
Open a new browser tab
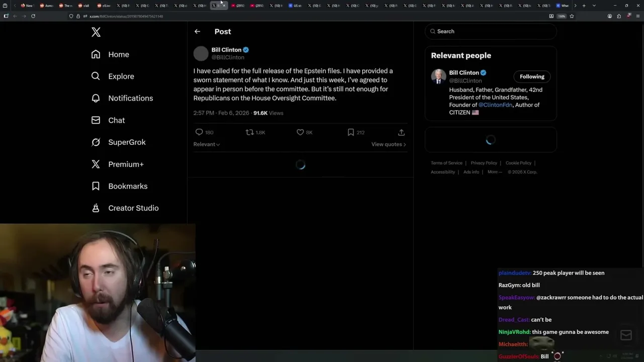(584, 6)
